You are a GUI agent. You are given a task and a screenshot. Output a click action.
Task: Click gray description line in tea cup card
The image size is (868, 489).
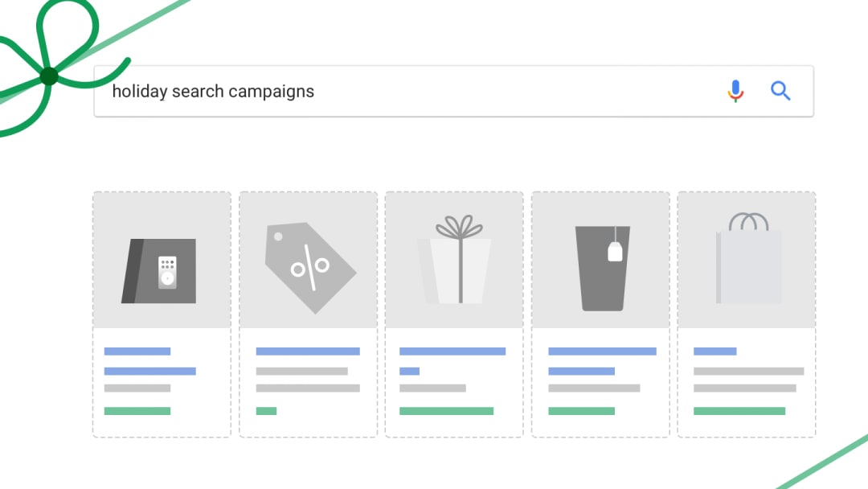(594, 388)
